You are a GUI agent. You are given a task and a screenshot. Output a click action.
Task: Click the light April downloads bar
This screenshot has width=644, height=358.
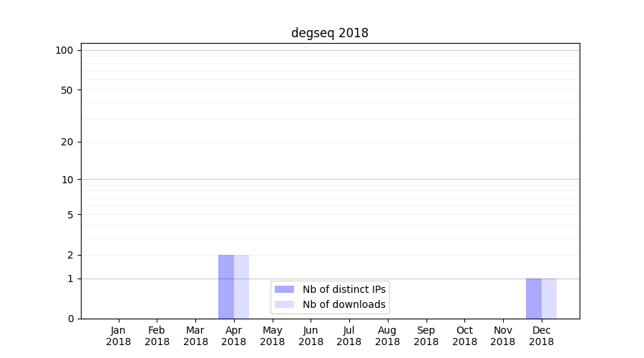click(x=241, y=286)
